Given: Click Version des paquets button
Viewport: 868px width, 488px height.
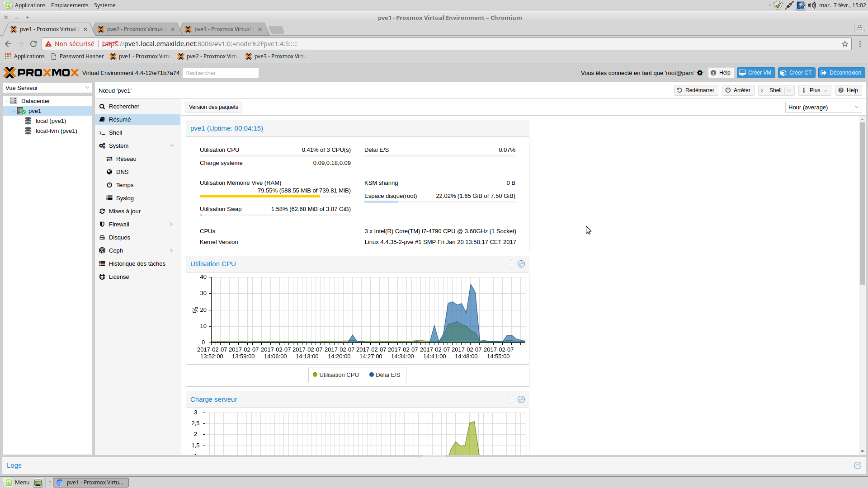Looking at the screenshot, I should click(213, 107).
